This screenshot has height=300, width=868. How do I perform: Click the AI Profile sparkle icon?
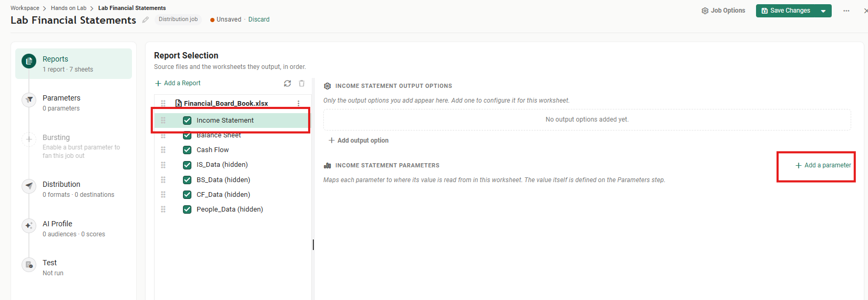tap(29, 225)
